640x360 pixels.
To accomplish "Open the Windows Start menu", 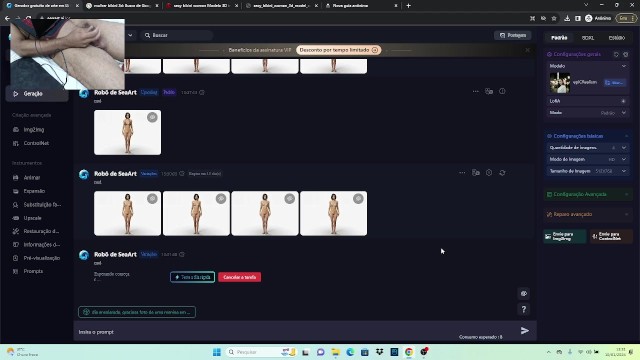I will [217, 352].
